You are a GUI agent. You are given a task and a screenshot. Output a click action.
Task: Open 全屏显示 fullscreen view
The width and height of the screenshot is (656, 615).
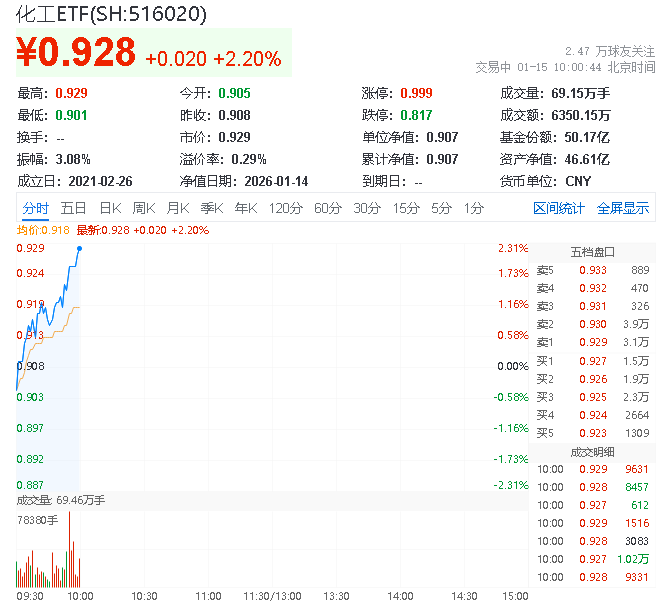pyautogui.click(x=623, y=208)
